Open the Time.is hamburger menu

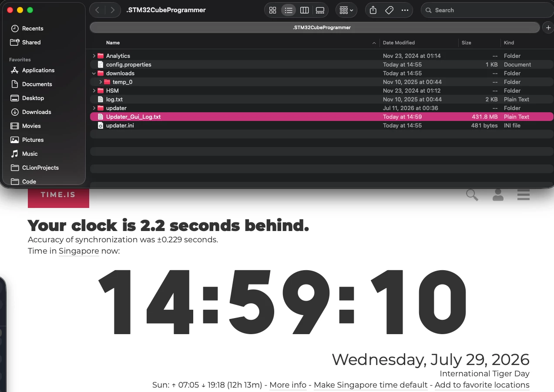pyautogui.click(x=524, y=195)
